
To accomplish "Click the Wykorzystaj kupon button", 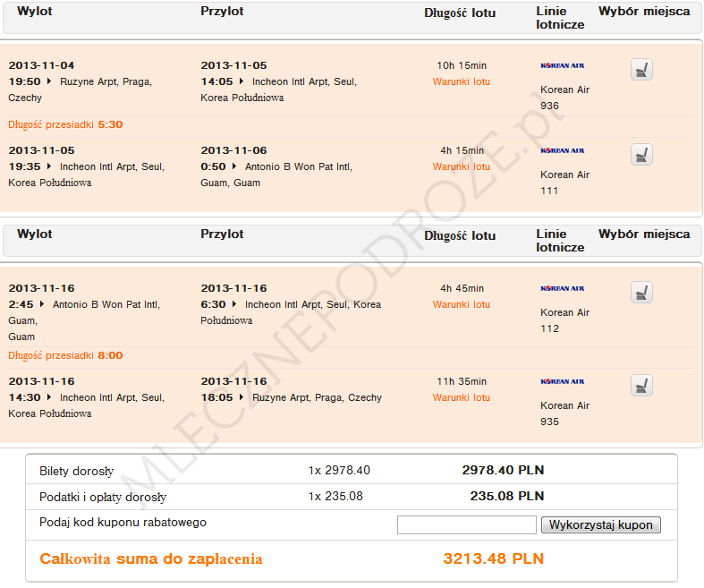I will tap(601, 524).
